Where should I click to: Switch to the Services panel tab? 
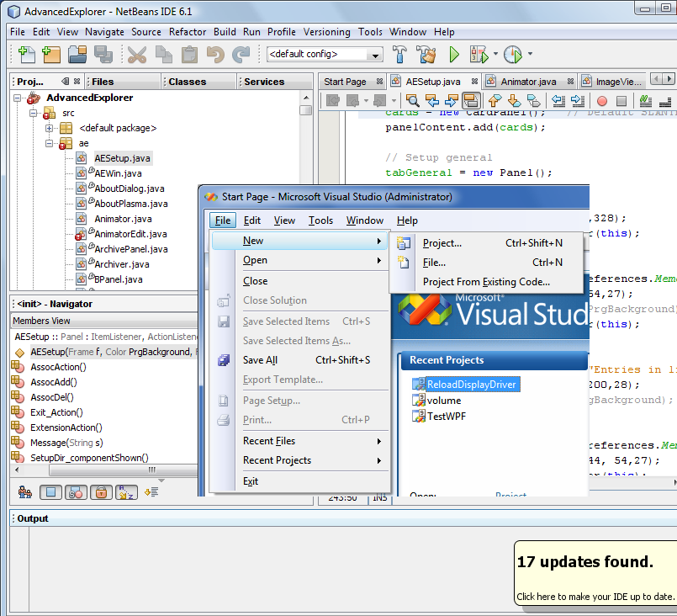pyautogui.click(x=264, y=82)
